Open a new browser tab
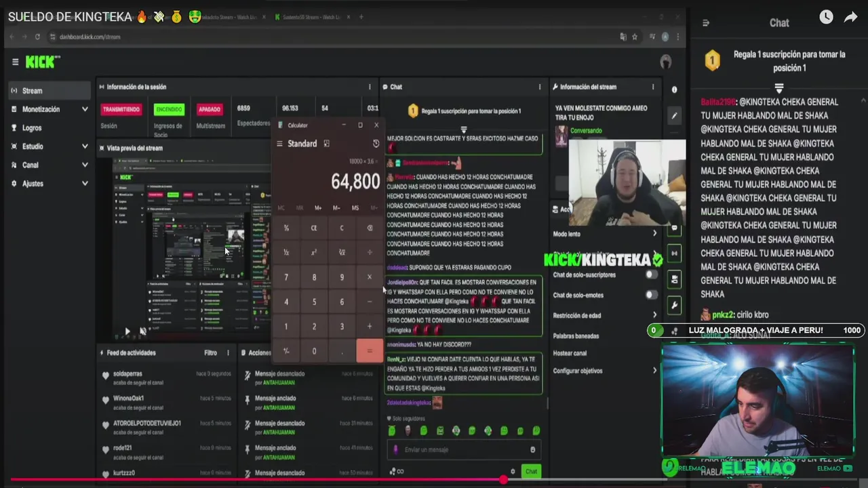This screenshot has width=868, height=488. coord(361,17)
